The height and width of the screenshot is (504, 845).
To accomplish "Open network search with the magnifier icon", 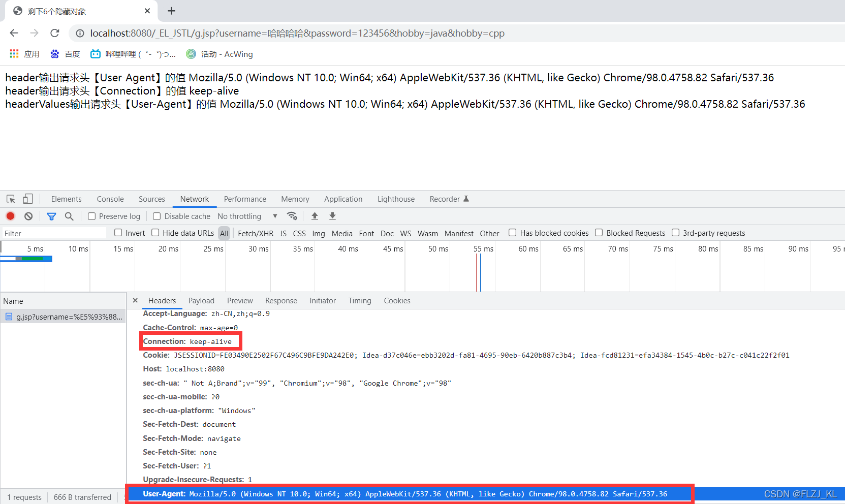I will [x=69, y=216].
